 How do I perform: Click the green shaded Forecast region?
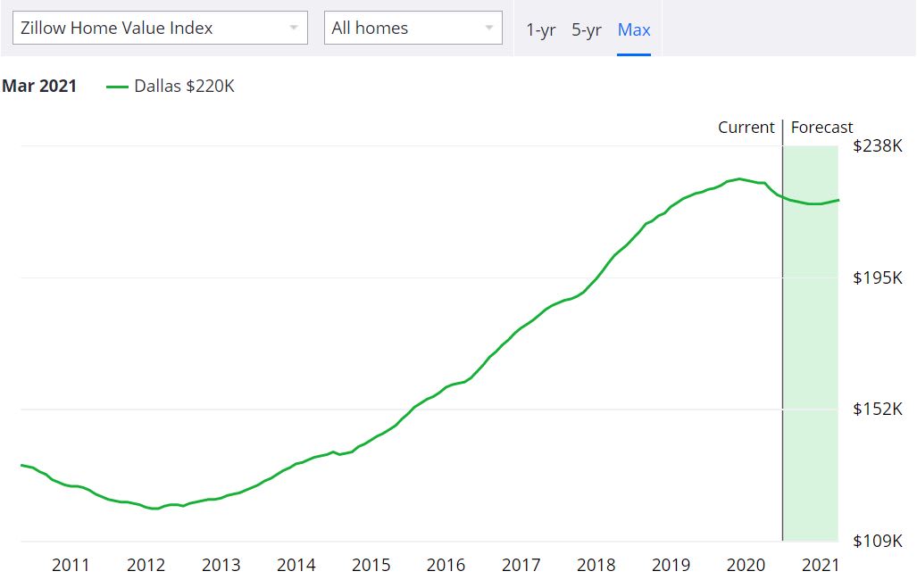click(x=811, y=344)
